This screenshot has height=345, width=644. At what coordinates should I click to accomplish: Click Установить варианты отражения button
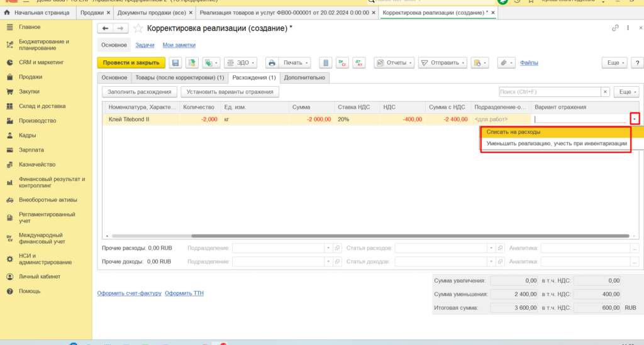[230, 92]
